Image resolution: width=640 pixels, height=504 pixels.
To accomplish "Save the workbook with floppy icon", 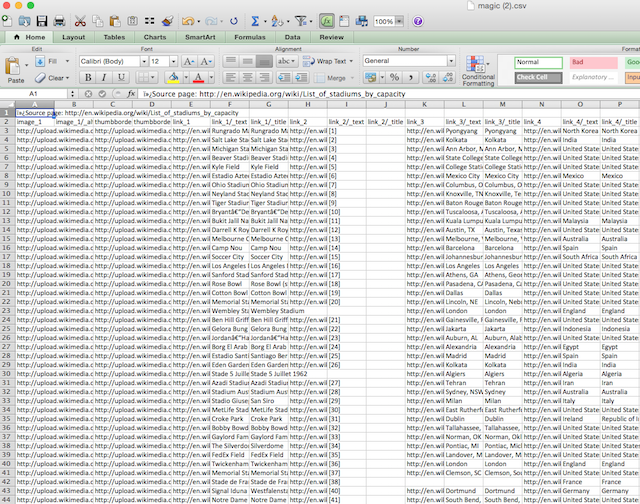I will pyautogui.click(x=42, y=21).
